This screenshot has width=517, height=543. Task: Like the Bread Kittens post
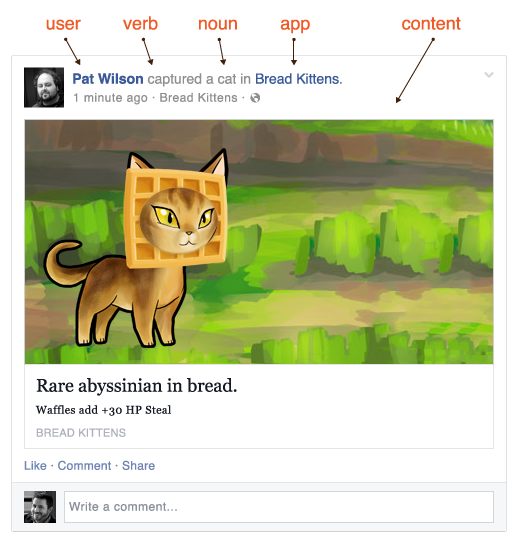click(35, 466)
